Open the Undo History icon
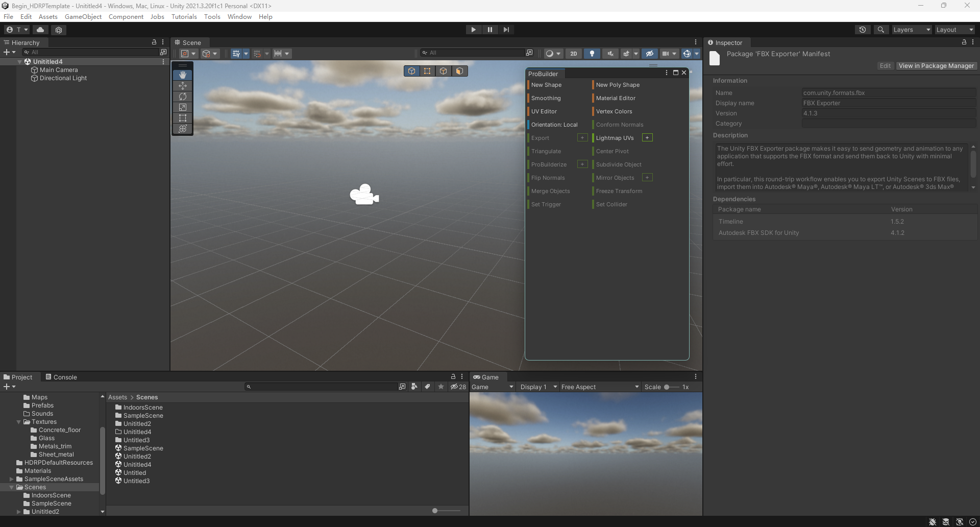 click(863, 30)
